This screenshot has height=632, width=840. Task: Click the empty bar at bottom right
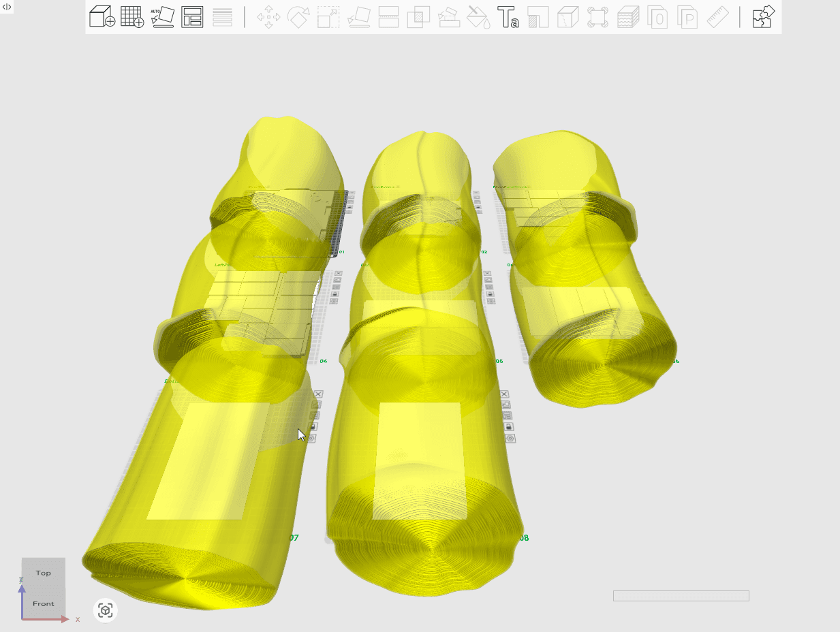681,596
